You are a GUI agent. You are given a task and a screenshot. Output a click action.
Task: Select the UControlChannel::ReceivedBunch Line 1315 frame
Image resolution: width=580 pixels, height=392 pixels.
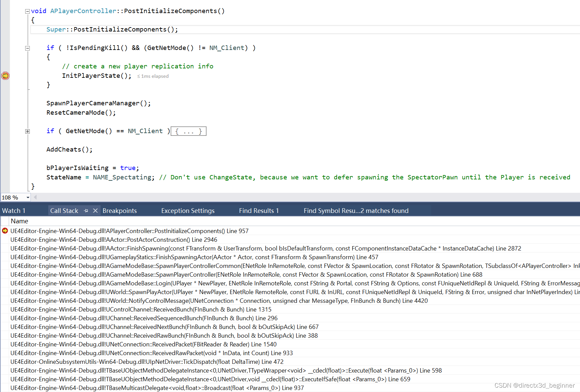pos(141,309)
